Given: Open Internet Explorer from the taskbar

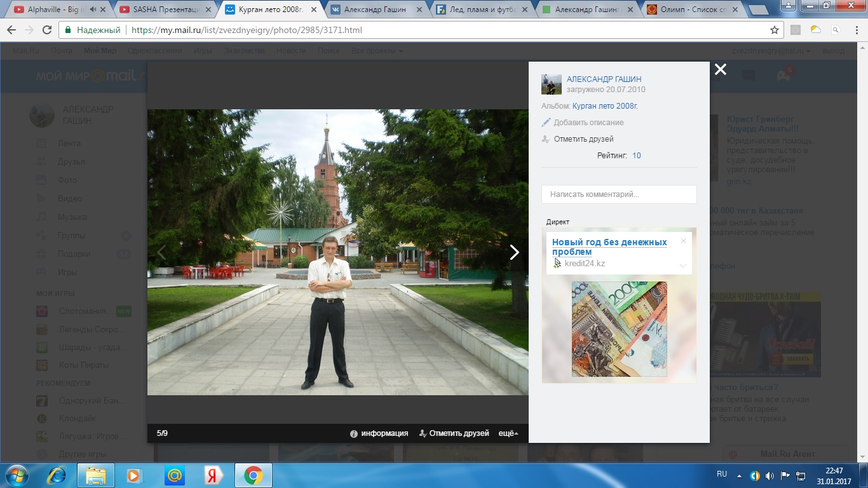Looking at the screenshot, I should click(58, 475).
